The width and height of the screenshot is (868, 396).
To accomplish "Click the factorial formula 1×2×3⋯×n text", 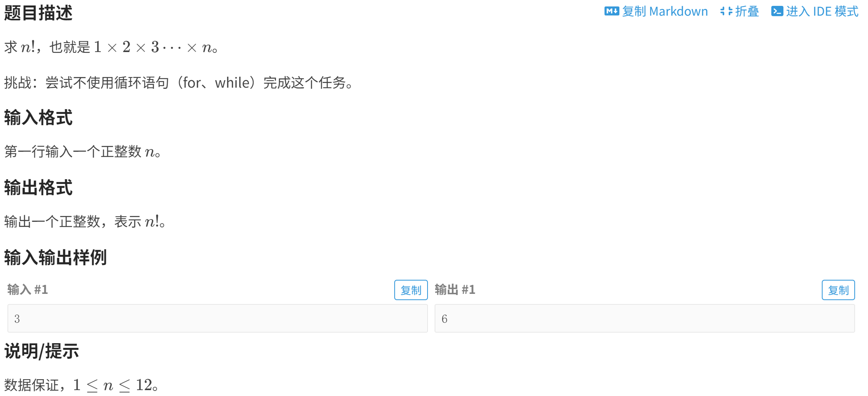I will [153, 47].
